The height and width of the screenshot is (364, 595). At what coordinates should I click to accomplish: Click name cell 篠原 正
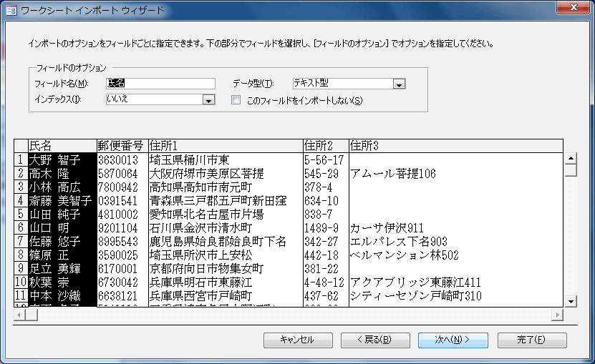[x=62, y=255]
